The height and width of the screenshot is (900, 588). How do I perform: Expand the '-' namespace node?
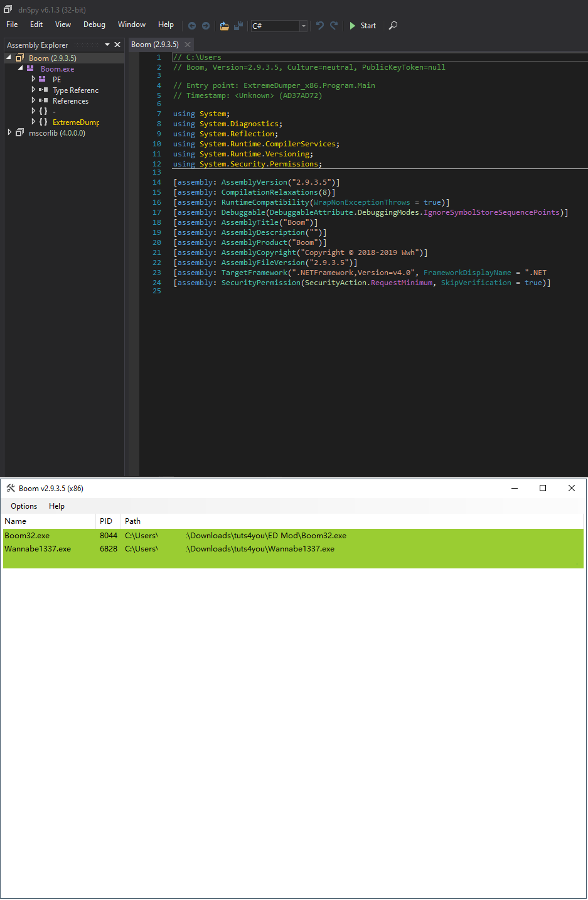[33, 111]
